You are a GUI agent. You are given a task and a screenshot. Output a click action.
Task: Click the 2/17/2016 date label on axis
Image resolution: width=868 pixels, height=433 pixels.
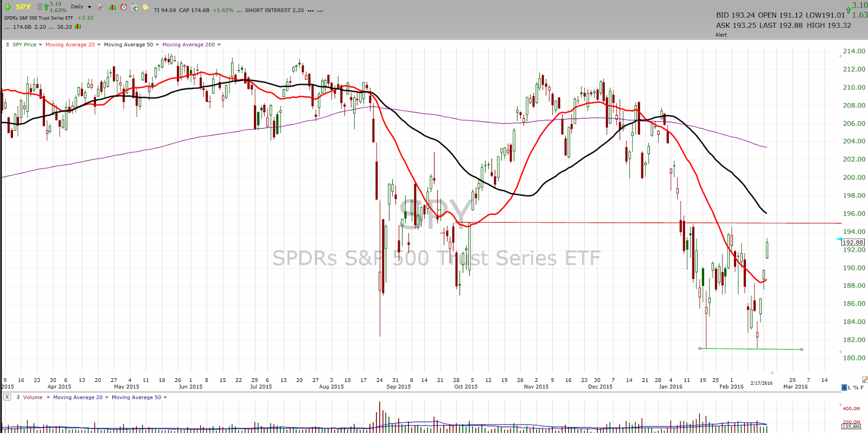point(762,383)
